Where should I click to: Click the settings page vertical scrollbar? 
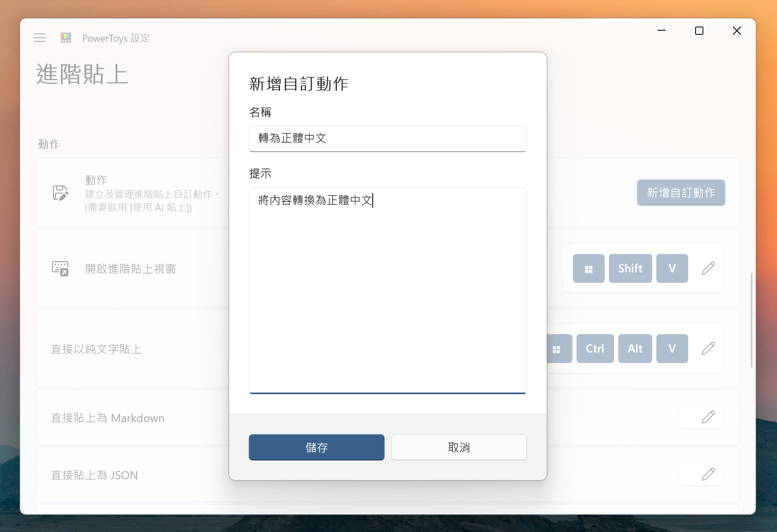751,320
